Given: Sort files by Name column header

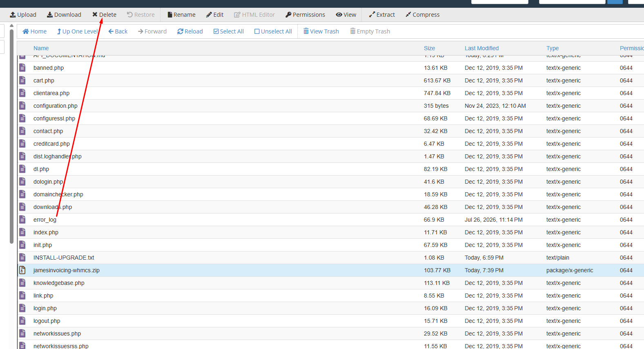Looking at the screenshot, I should click(x=41, y=48).
